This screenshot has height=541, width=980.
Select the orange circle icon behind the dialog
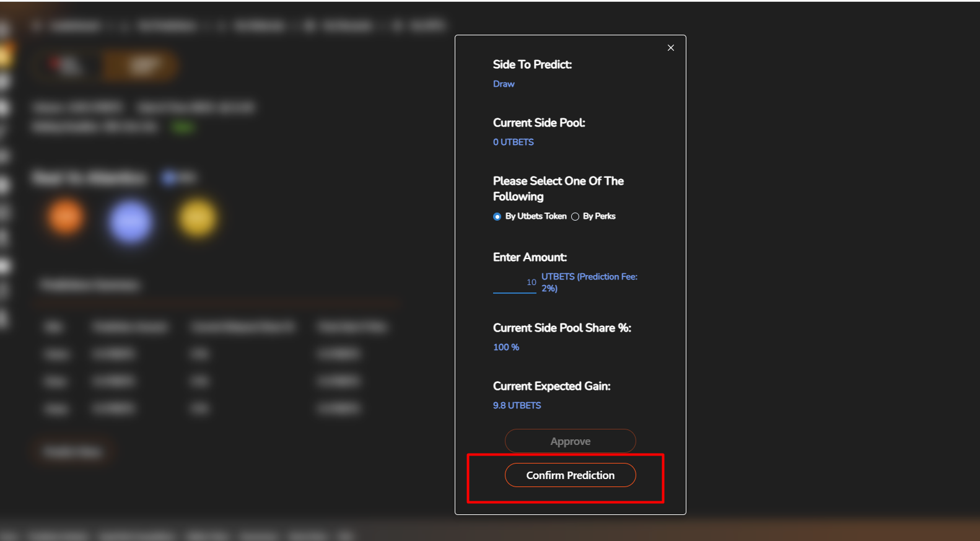(65, 218)
